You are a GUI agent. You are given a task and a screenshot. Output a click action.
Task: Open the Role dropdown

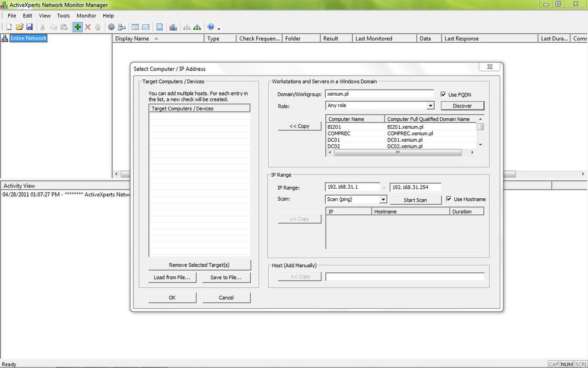tap(430, 106)
